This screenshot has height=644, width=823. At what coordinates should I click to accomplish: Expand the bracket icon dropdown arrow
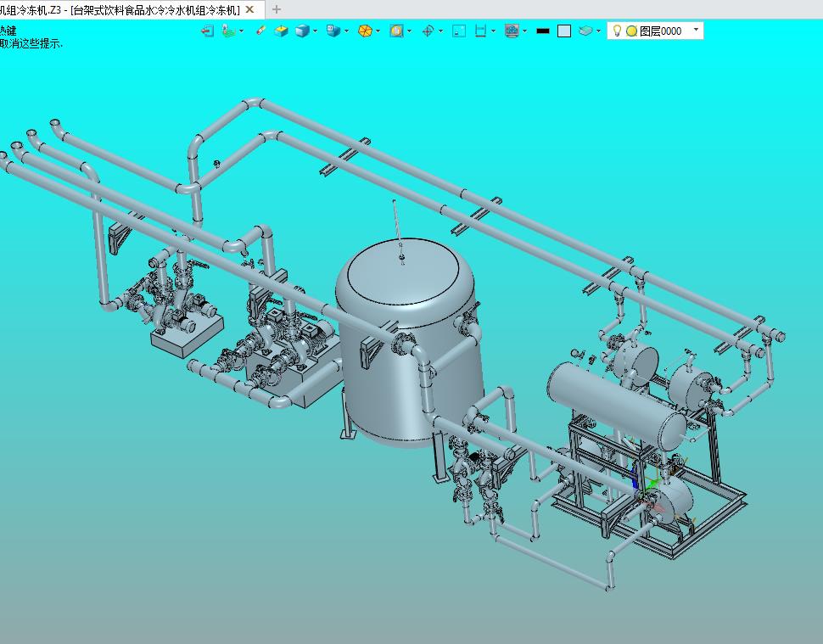click(x=494, y=31)
